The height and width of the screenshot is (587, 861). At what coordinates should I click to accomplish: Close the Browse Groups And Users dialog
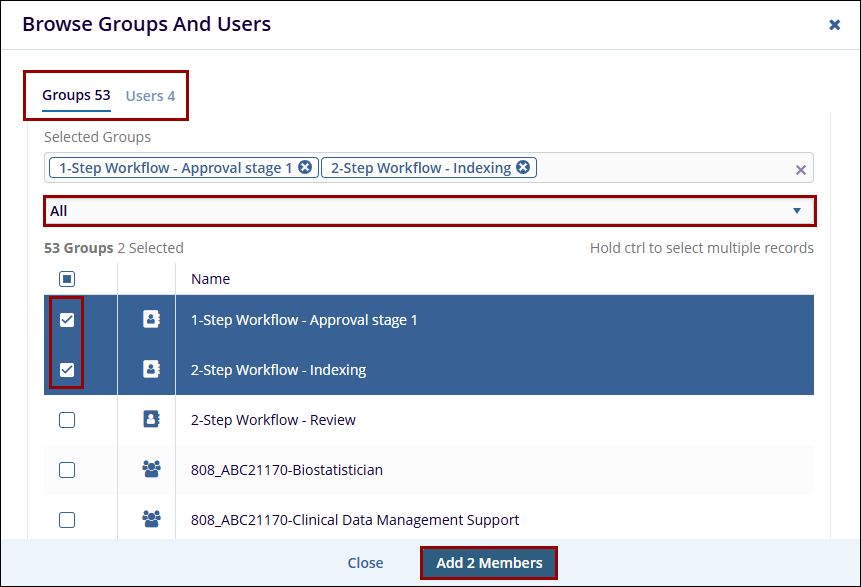tap(834, 25)
